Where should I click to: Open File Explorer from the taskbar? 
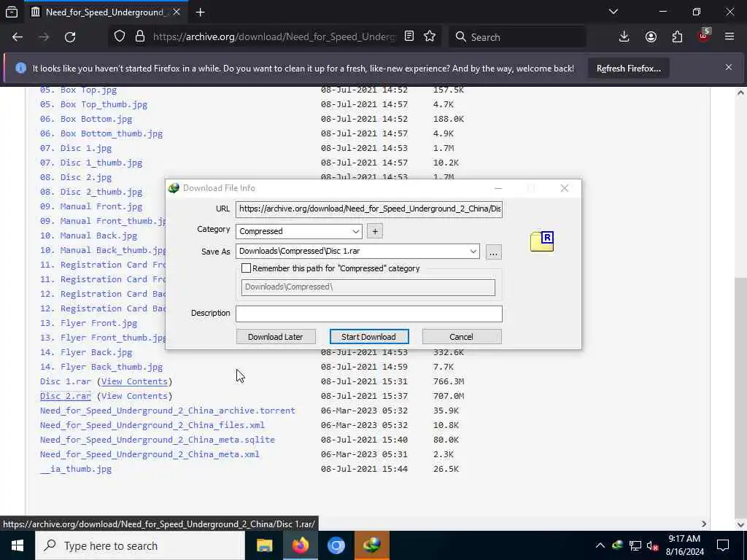(x=264, y=545)
